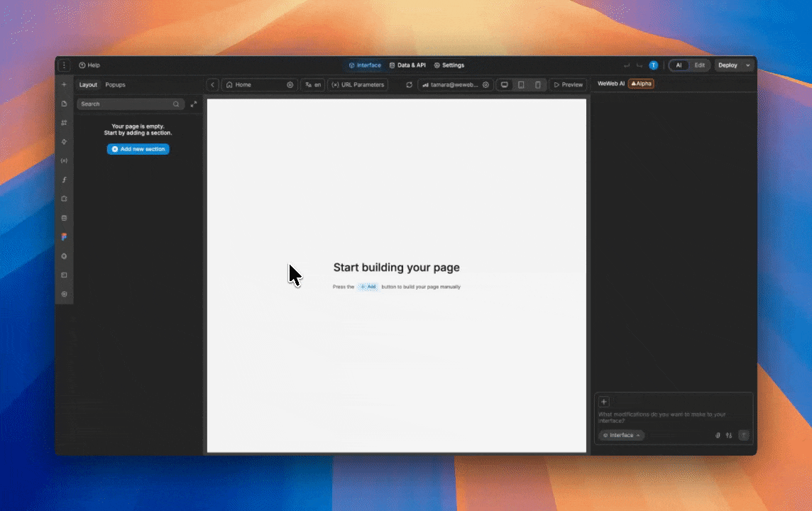Switch to AI mode
The width and height of the screenshot is (812, 511).
point(679,65)
